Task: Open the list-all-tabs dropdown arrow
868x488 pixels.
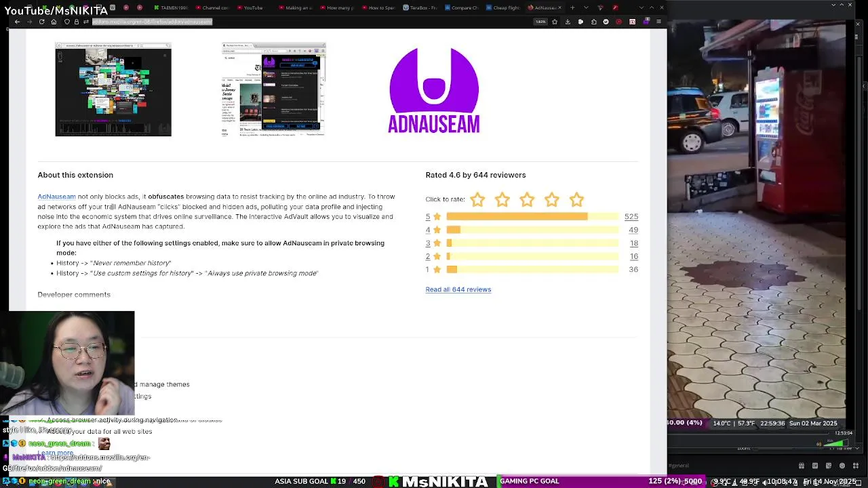Action: click(x=587, y=7)
